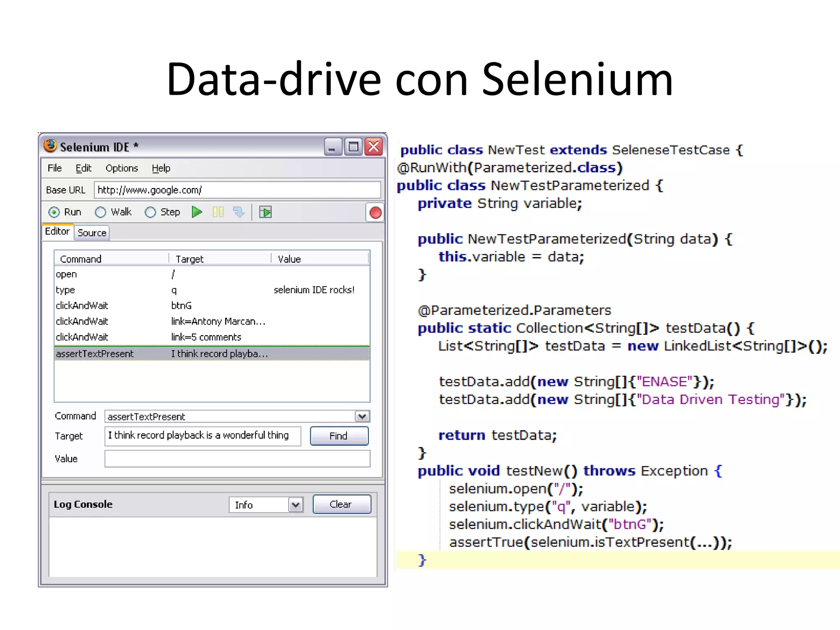Screen dimensions: 840x630
Task: Click the Log Console output area
Action: (213, 546)
